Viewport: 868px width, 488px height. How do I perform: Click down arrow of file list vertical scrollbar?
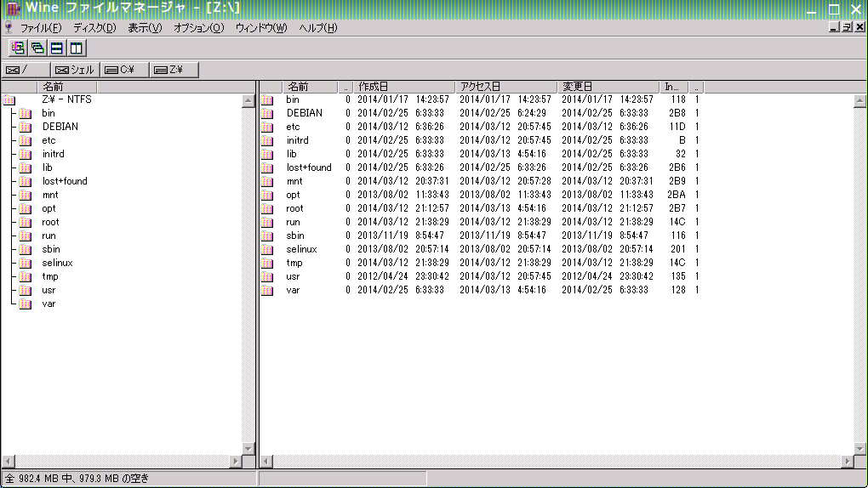859,449
